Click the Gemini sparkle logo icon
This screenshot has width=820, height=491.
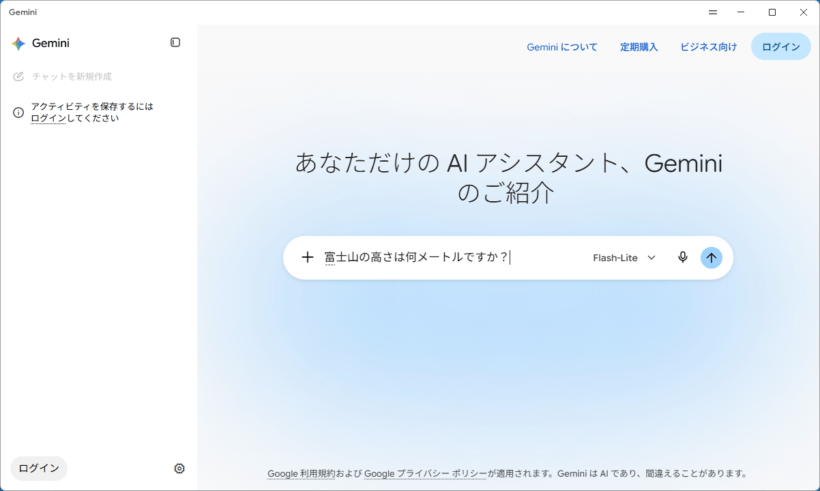coord(18,43)
